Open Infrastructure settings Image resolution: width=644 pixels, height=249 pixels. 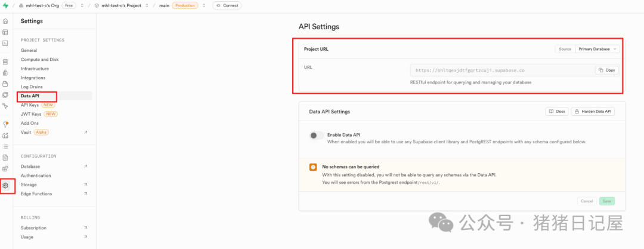(x=35, y=69)
